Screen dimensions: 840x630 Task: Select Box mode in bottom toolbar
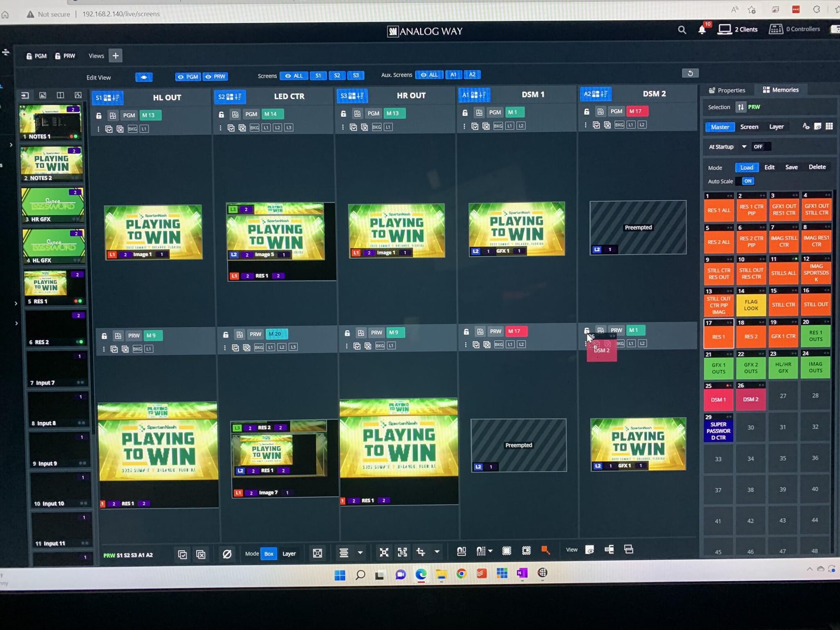pyautogui.click(x=269, y=554)
